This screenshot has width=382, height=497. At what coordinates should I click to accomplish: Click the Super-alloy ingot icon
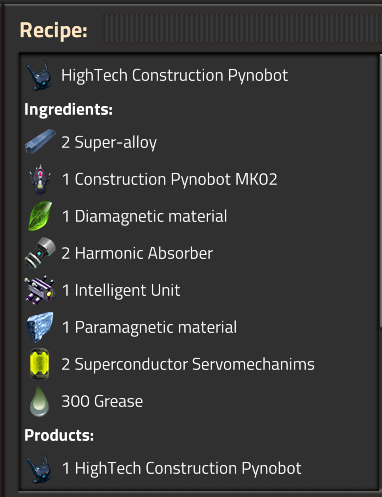pos(40,142)
